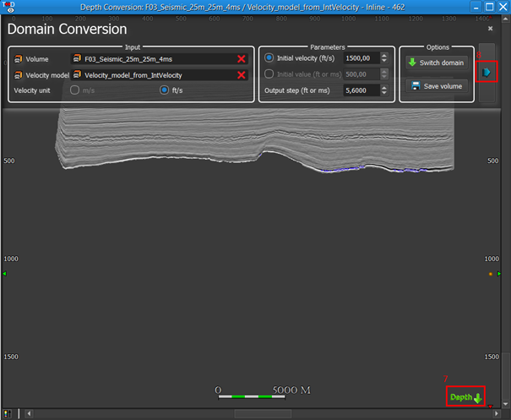Click the Output step 5,6000 field
Image resolution: width=511 pixels, height=420 pixels.
362,90
